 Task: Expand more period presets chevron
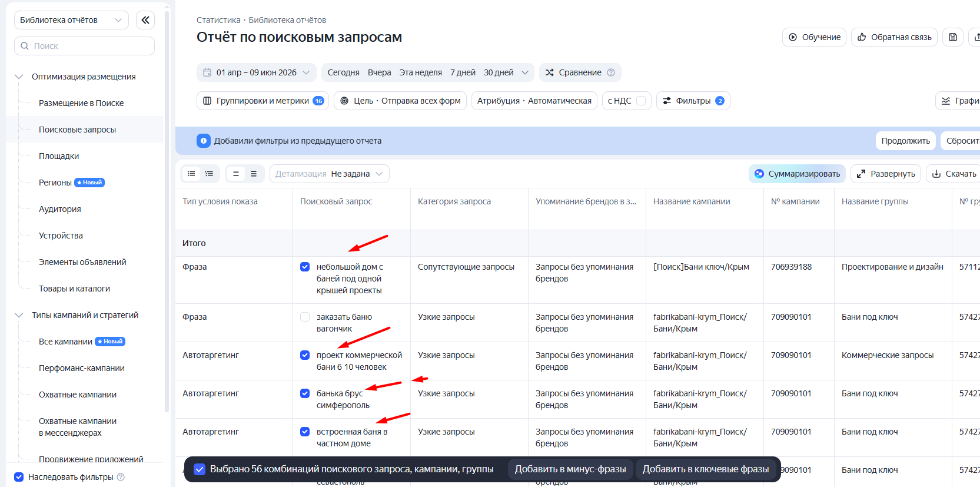click(x=525, y=72)
